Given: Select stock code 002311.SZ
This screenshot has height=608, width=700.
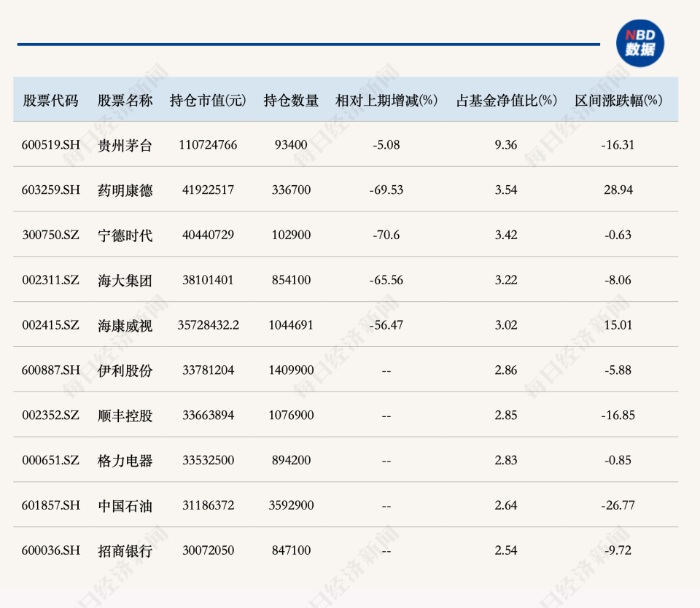Looking at the screenshot, I should point(50,281).
